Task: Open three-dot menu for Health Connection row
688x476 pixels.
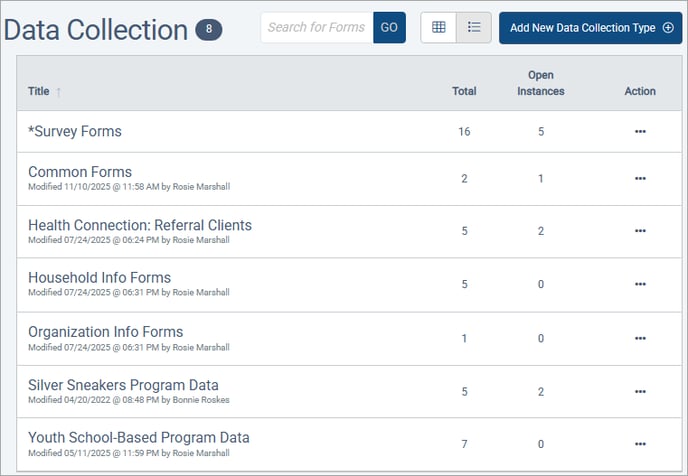Action: click(x=640, y=232)
